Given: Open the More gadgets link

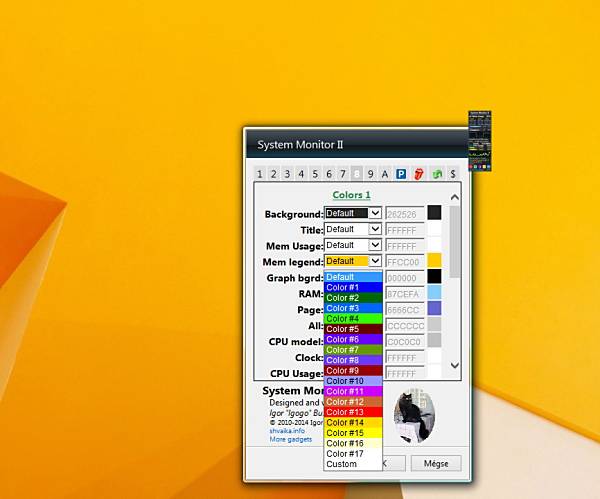Looking at the screenshot, I should click(x=291, y=439).
